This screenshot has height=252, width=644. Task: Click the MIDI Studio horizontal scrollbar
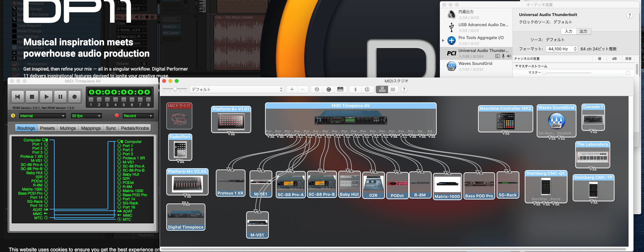click(393, 249)
